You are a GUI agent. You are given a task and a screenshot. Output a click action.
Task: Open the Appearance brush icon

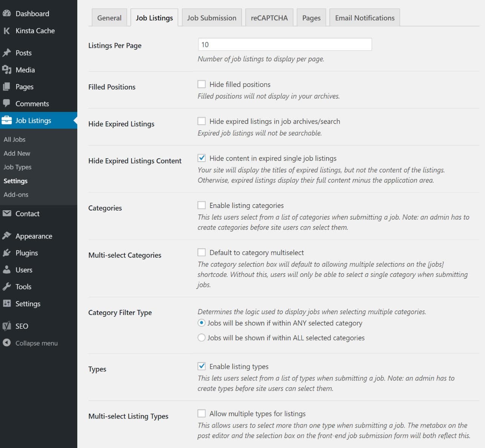click(7, 235)
